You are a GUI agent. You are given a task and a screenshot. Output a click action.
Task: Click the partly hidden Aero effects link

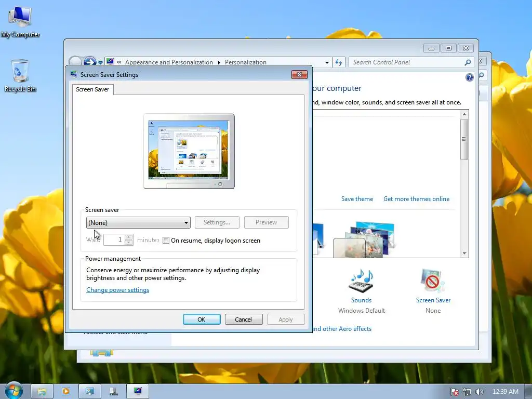click(x=342, y=329)
